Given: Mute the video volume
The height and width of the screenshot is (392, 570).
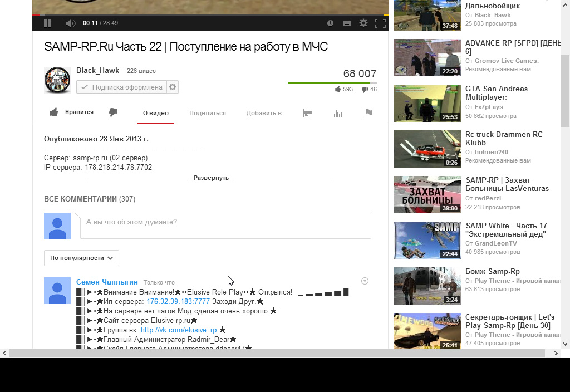Looking at the screenshot, I should [70, 23].
